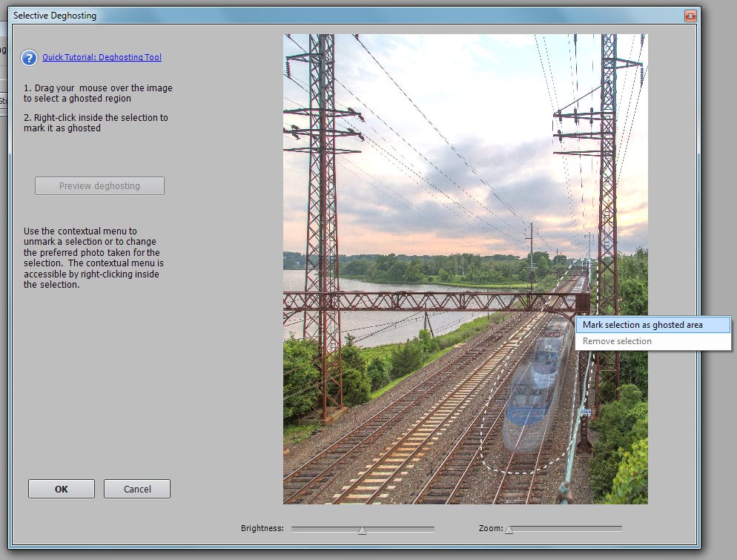
Task: Close the Selective Deghosting dialog
Action: click(x=690, y=16)
